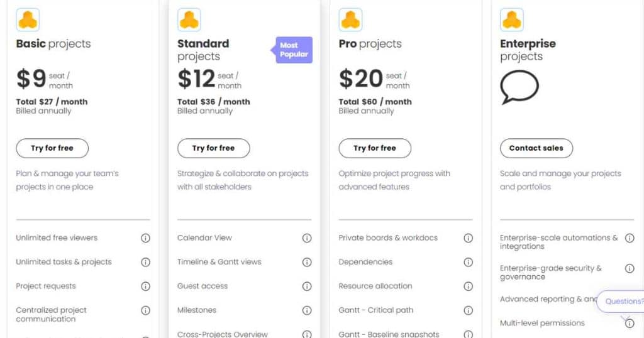
Task: Click Enterprise plan speech bubble icon
Action: (x=519, y=87)
